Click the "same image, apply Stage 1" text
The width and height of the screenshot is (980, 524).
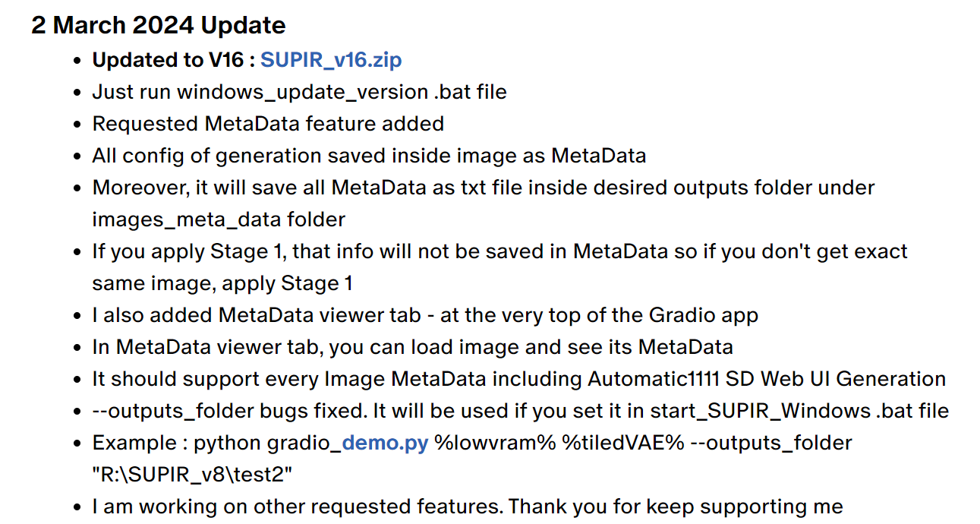(222, 283)
